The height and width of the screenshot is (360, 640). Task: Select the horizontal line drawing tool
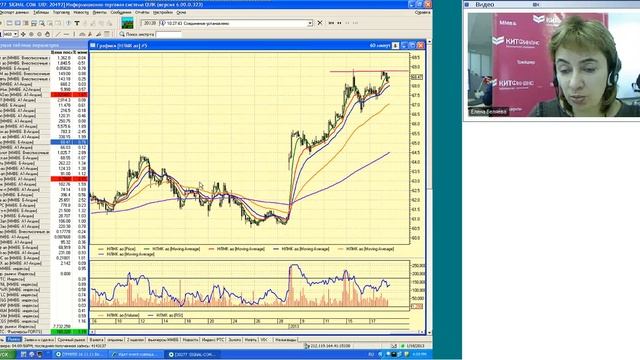(x=66, y=34)
